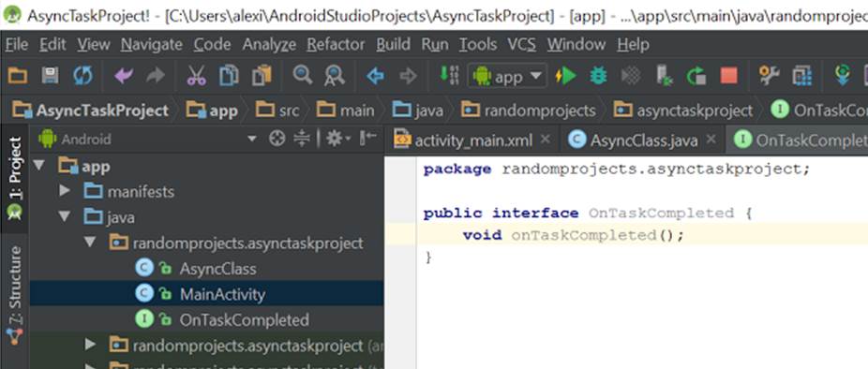This screenshot has height=369, width=868.
Task: Click the Synchronize refresh icon
Action: pyautogui.click(x=83, y=75)
